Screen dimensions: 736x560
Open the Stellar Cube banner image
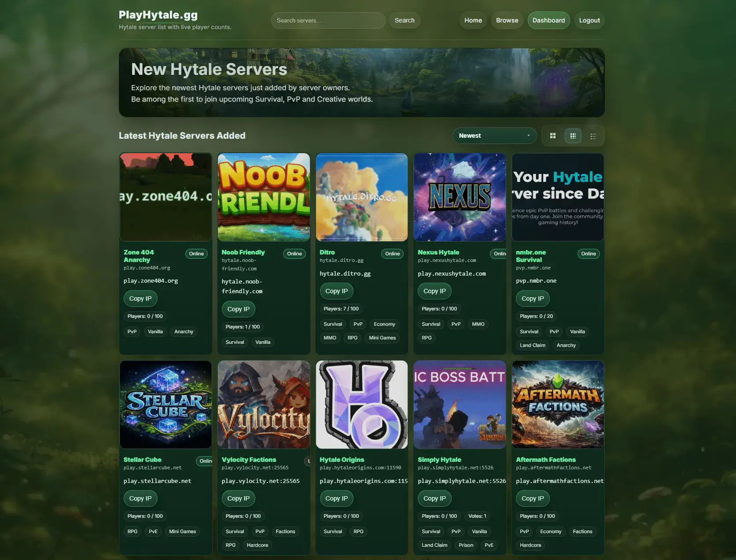tap(166, 405)
